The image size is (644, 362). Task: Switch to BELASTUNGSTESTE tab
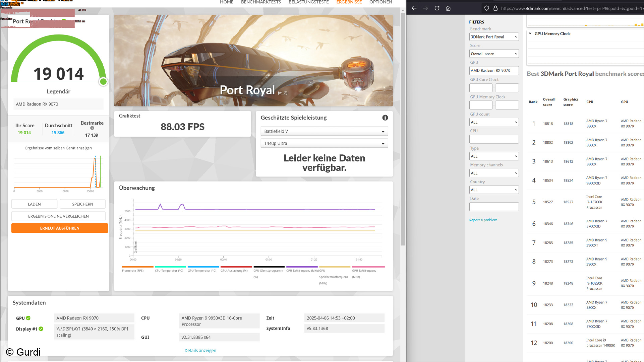point(309,2)
